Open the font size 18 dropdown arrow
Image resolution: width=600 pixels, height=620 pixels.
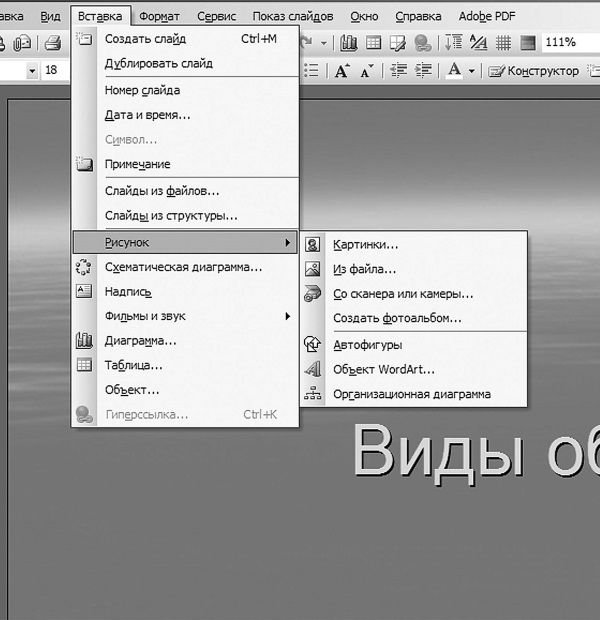point(32,71)
